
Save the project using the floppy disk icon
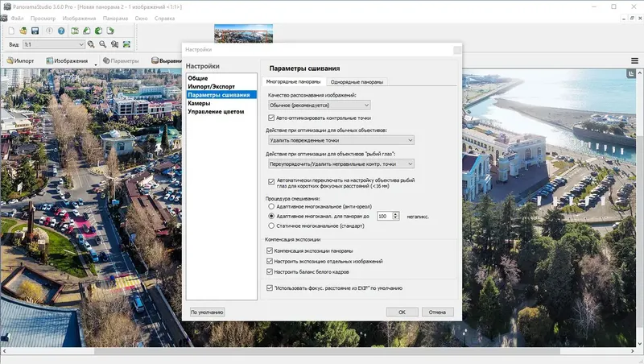pyautogui.click(x=35, y=31)
